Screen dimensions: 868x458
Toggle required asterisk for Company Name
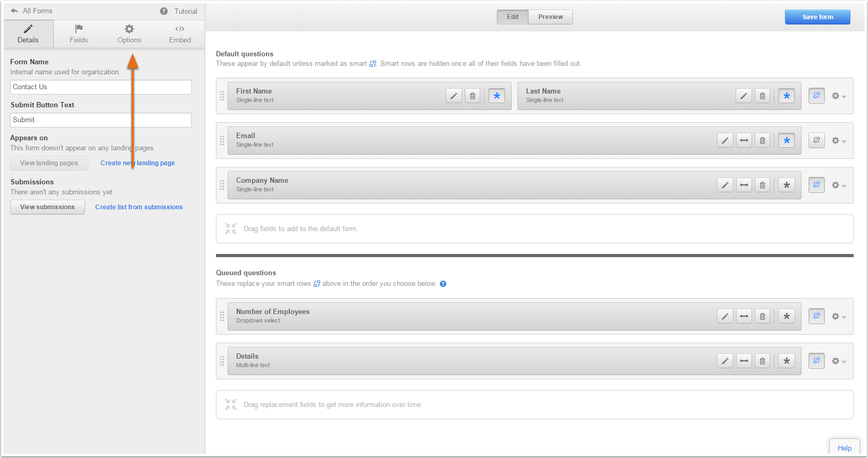coord(787,185)
